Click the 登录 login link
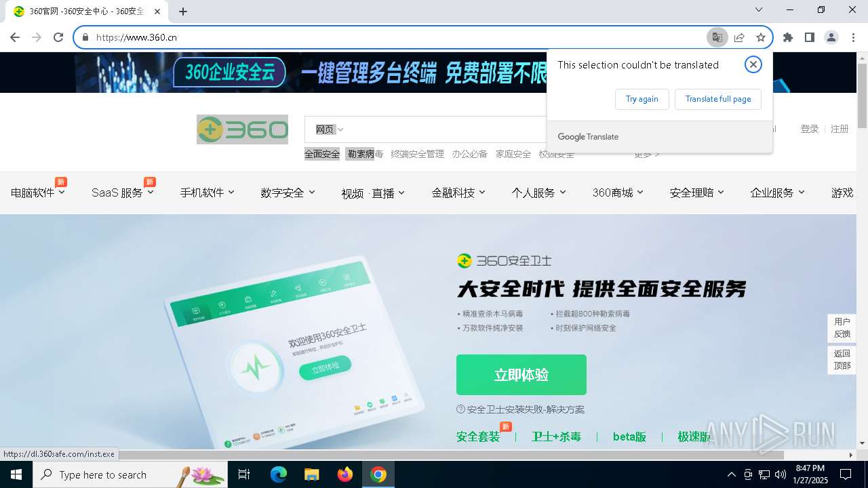868x488 pixels. pyautogui.click(x=809, y=129)
